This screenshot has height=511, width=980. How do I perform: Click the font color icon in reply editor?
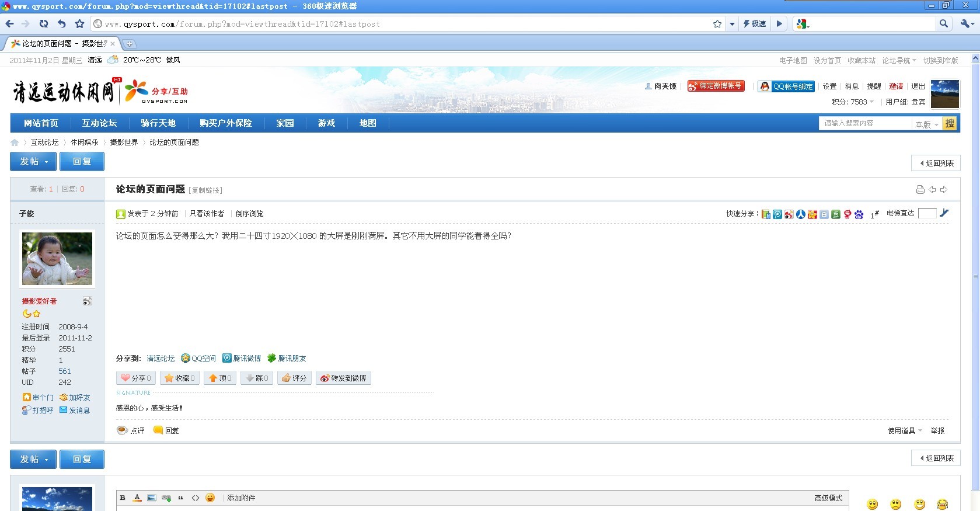coord(137,498)
